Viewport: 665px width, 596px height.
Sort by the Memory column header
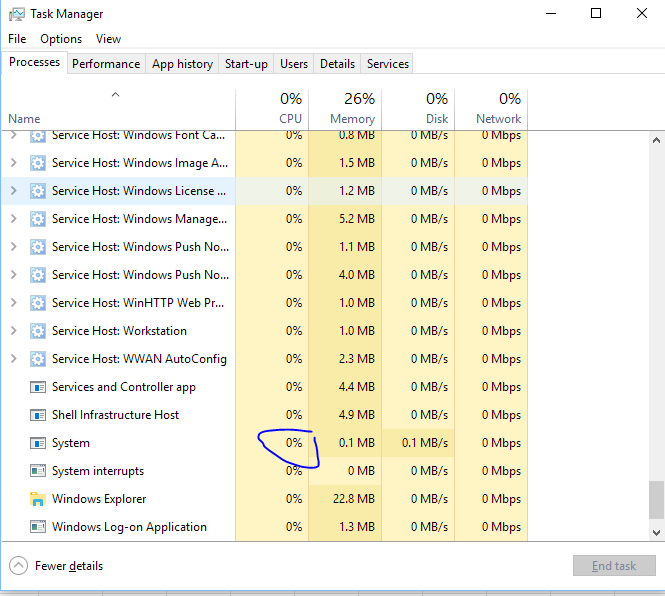tap(345, 109)
